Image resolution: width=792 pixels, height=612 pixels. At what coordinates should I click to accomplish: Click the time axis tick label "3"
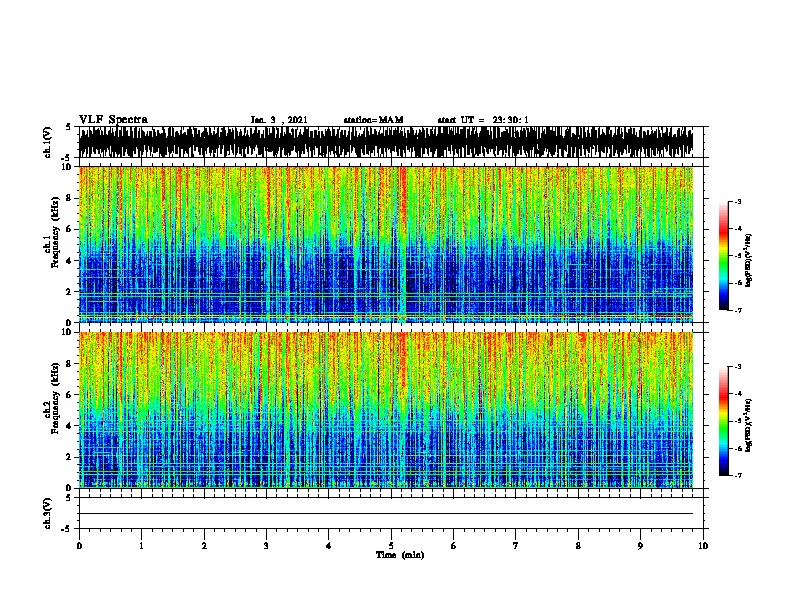coord(266,546)
